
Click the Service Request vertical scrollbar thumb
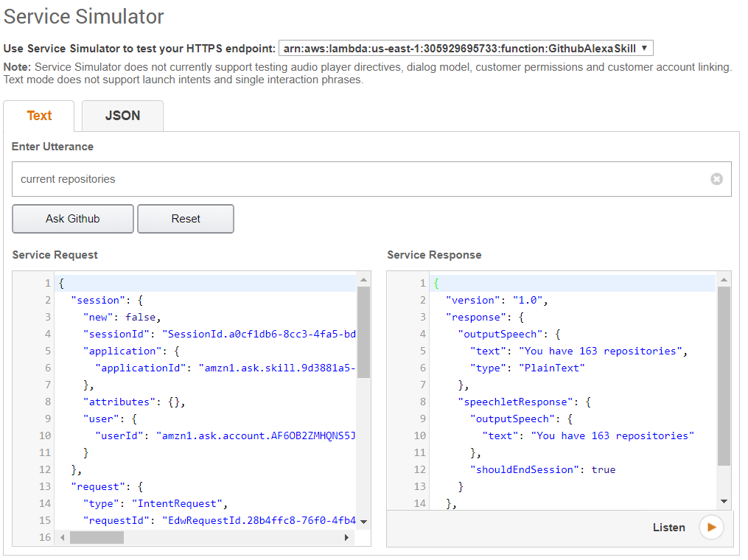[364, 332]
